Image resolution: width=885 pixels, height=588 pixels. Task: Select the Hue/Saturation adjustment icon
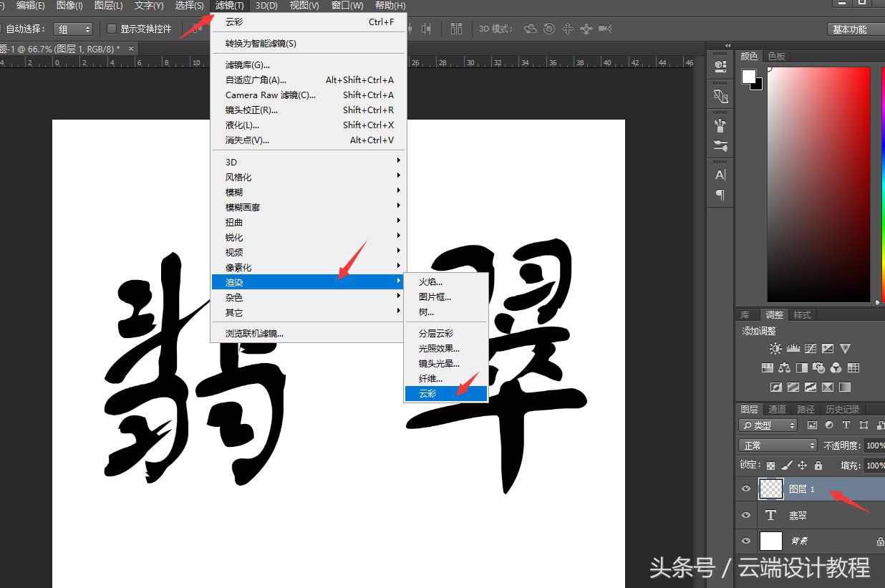click(x=768, y=367)
